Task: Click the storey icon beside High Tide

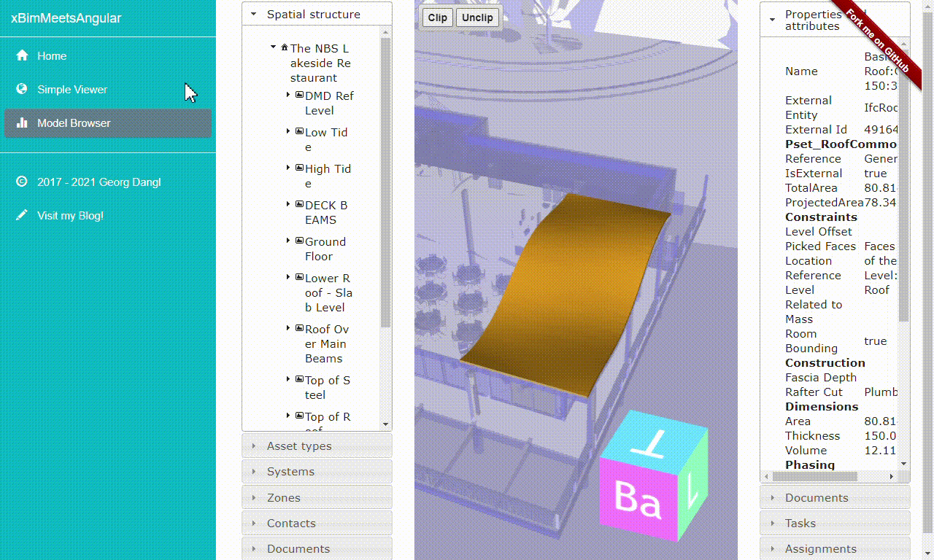Action: click(x=299, y=168)
